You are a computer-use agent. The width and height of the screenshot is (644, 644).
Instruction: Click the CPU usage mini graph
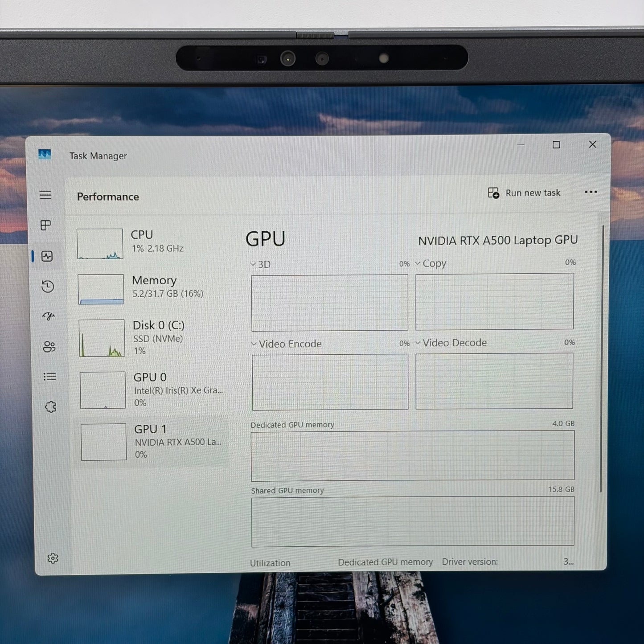[x=100, y=244]
